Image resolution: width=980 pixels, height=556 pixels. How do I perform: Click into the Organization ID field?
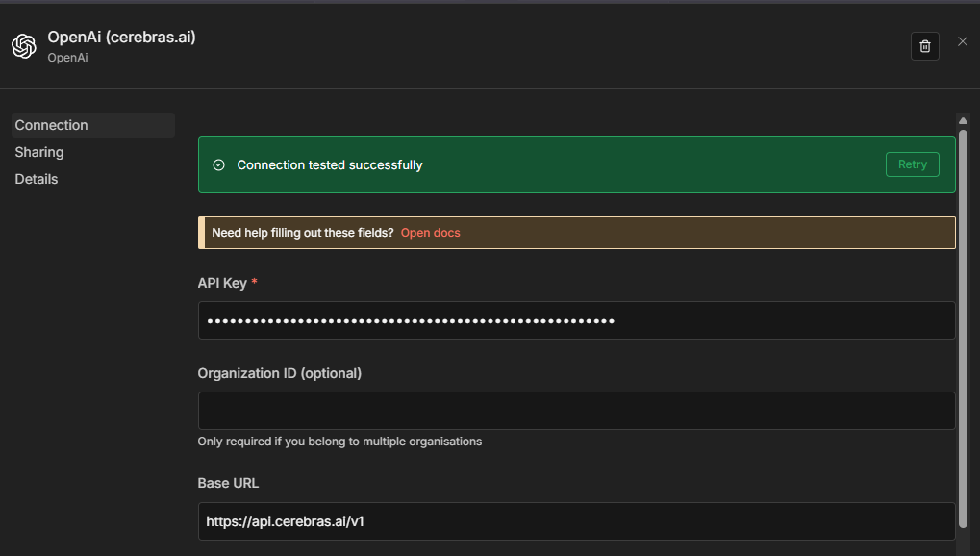[x=576, y=411]
